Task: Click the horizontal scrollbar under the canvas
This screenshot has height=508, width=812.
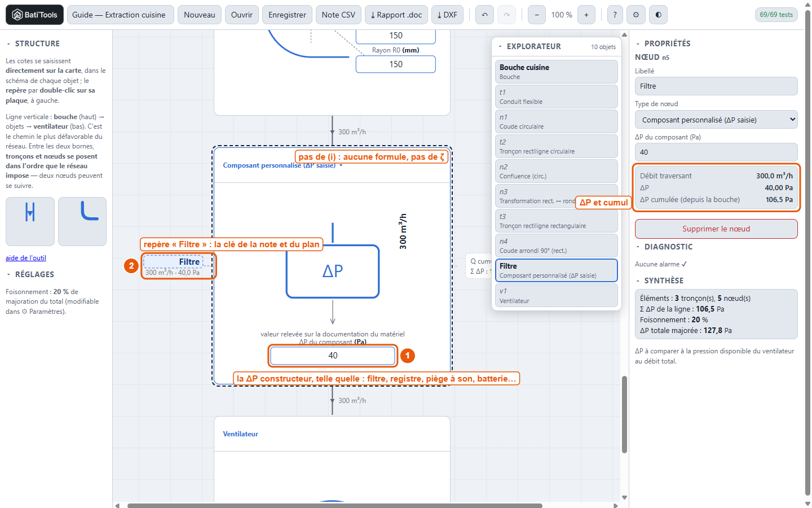Action: click(334, 505)
